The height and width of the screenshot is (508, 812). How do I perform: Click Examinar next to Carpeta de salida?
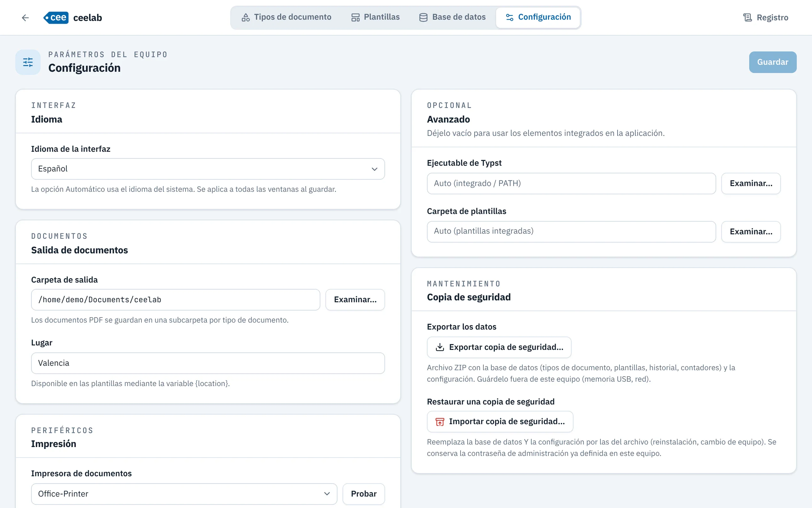point(355,299)
